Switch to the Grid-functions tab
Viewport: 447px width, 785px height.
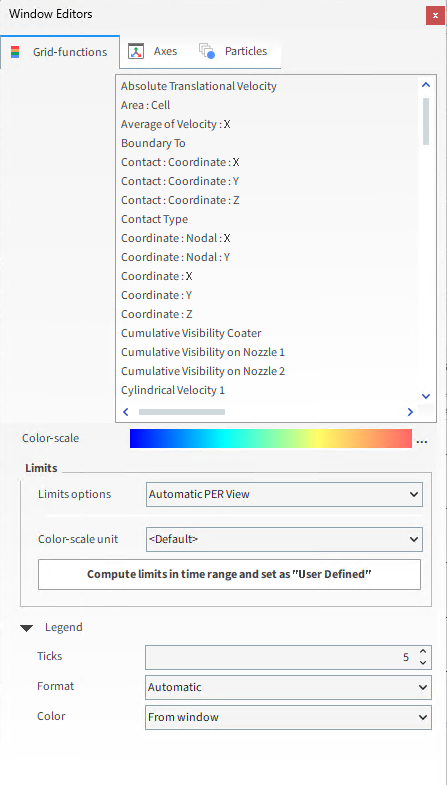click(x=60, y=52)
